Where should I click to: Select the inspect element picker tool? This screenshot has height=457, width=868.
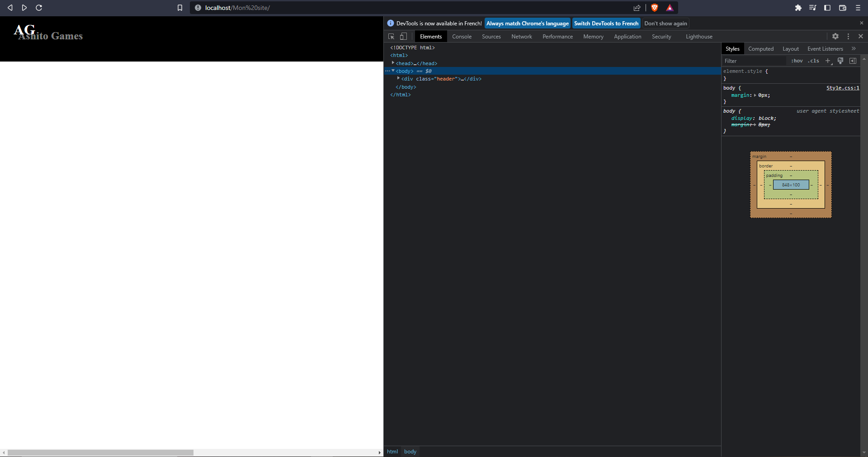coord(391,36)
